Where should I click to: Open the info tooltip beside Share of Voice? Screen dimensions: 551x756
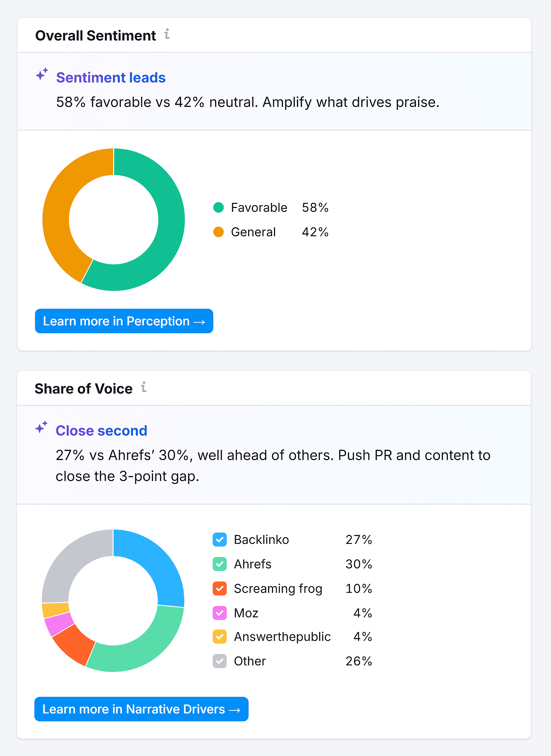click(x=143, y=387)
